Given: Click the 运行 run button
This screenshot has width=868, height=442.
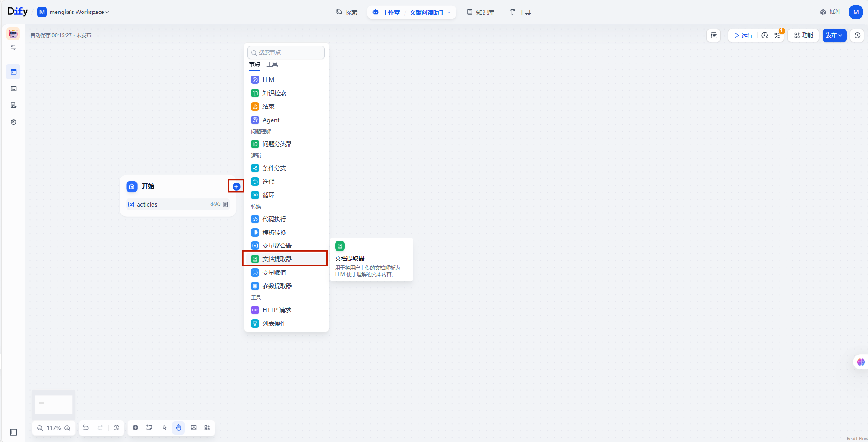Looking at the screenshot, I should coord(743,35).
